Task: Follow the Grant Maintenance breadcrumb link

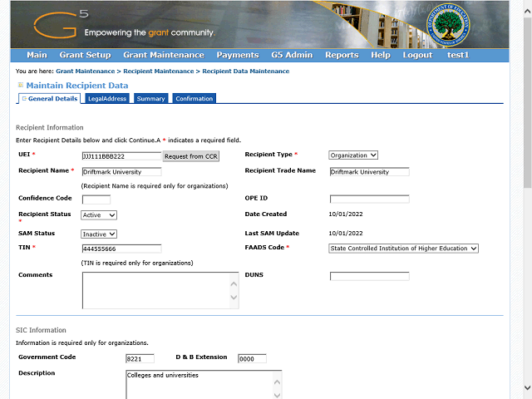Action: click(x=85, y=71)
